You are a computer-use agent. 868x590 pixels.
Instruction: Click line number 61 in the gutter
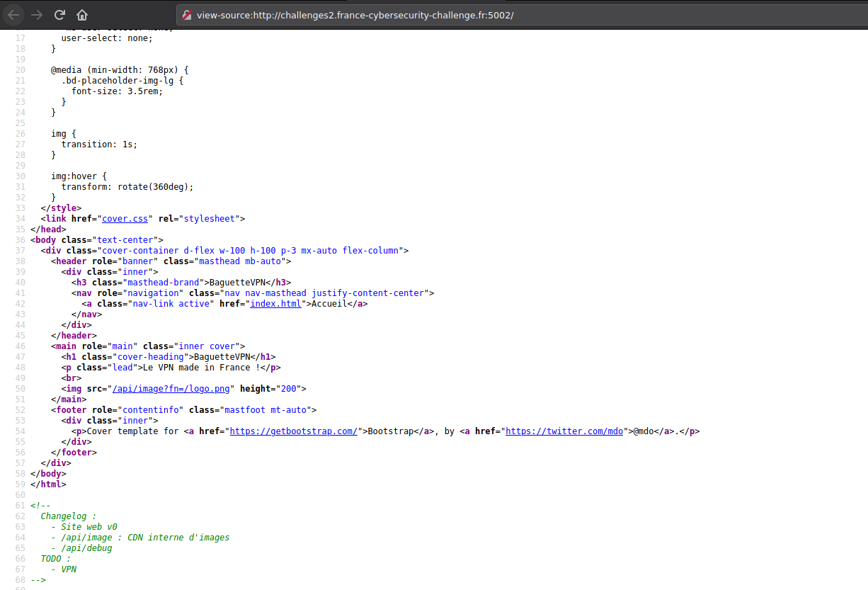(x=20, y=506)
